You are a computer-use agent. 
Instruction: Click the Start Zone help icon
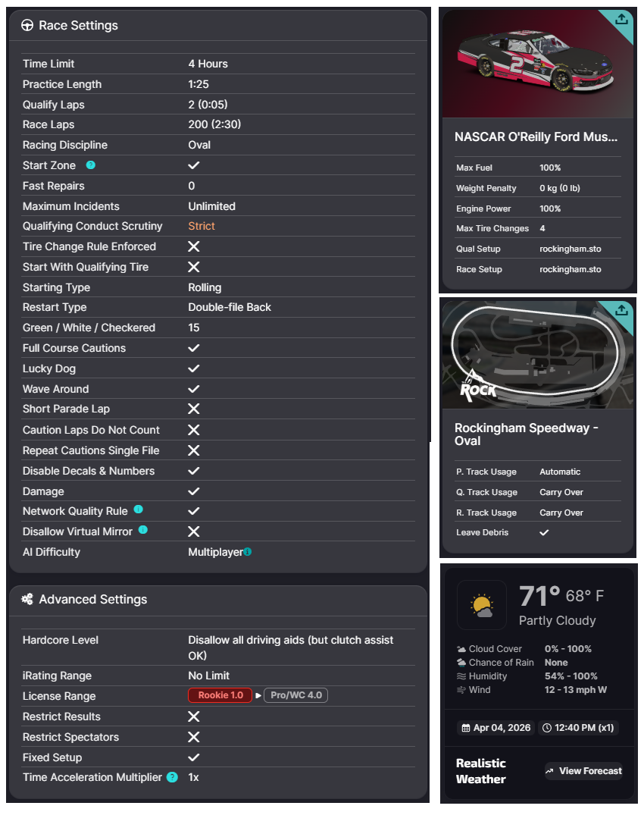pyautogui.click(x=91, y=165)
